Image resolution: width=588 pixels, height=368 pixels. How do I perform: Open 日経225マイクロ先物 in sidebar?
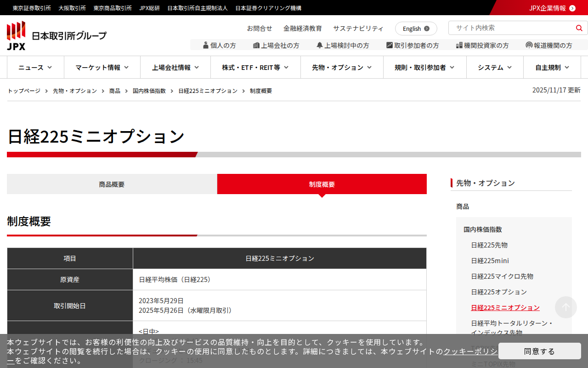point(502,276)
